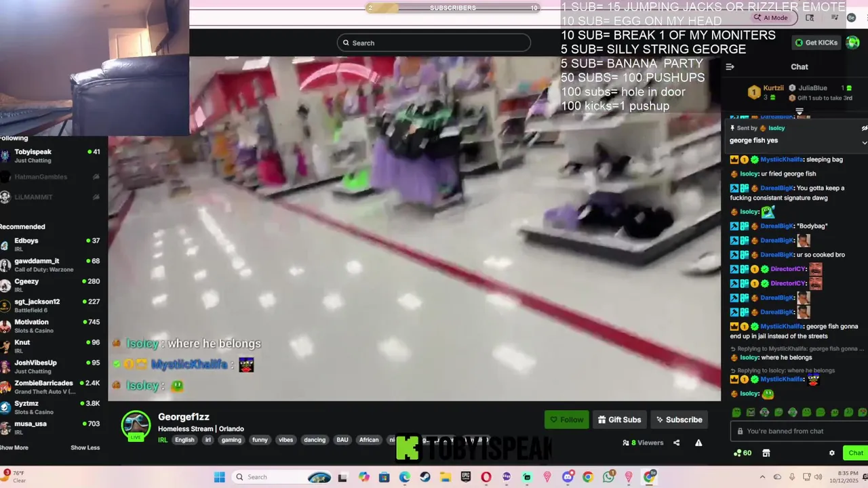Open Edboys recommended channel

tap(51, 245)
